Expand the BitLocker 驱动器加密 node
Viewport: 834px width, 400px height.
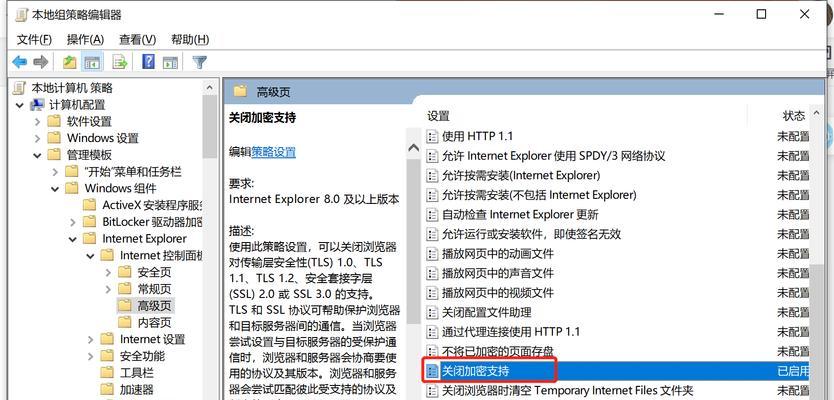pyautogui.click(x=73, y=222)
